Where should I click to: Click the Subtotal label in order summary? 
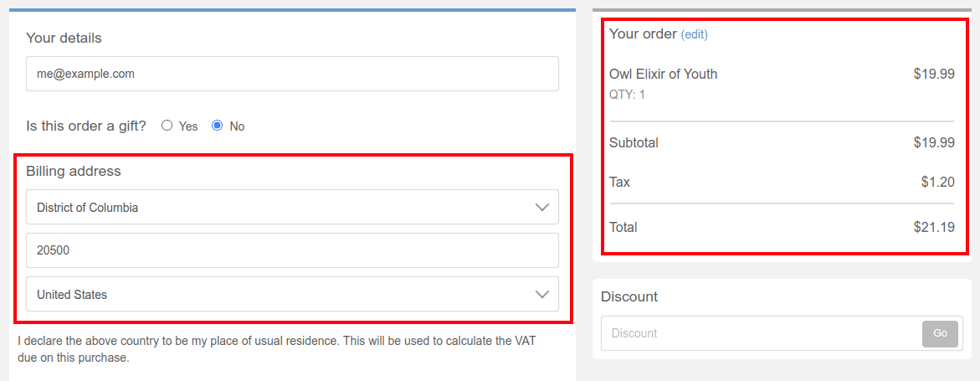click(x=634, y=142)
